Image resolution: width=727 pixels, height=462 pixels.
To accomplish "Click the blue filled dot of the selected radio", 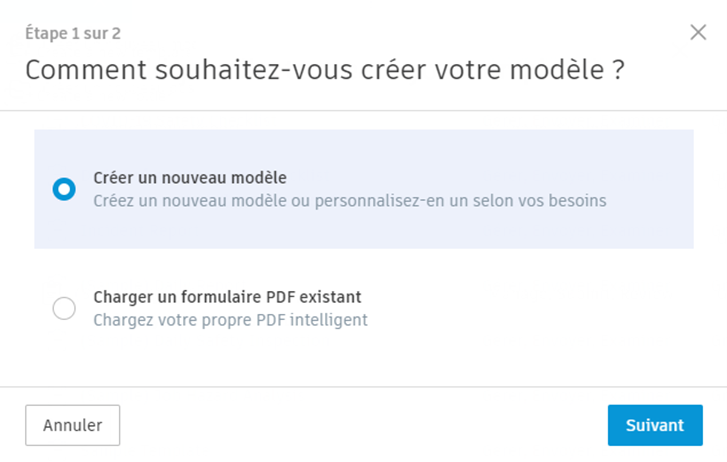I will (64, 189).
